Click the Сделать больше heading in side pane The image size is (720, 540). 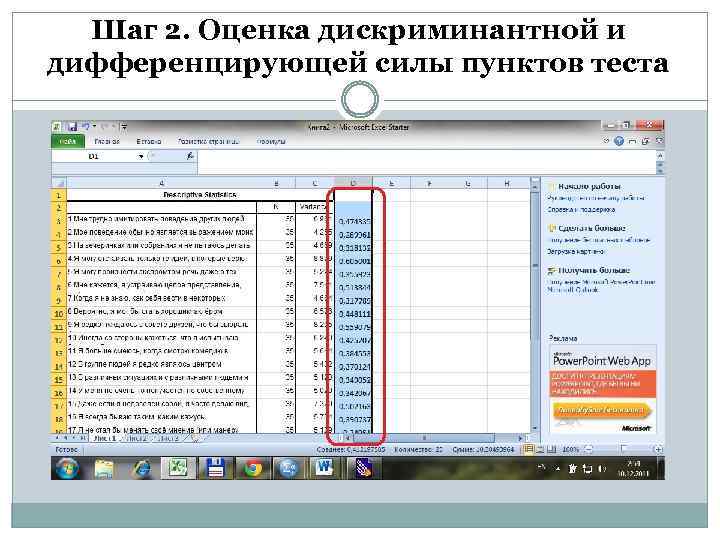(x=591, y=228)
